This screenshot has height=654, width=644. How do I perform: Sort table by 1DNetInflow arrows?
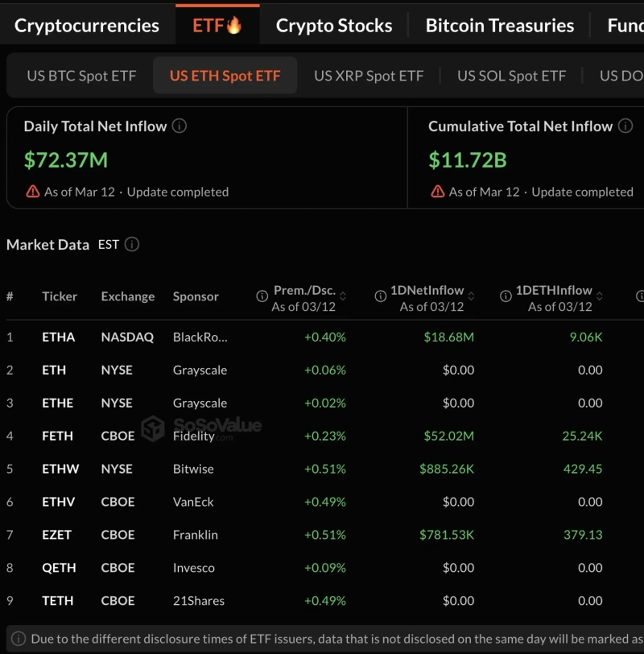(x=471, y=296)
